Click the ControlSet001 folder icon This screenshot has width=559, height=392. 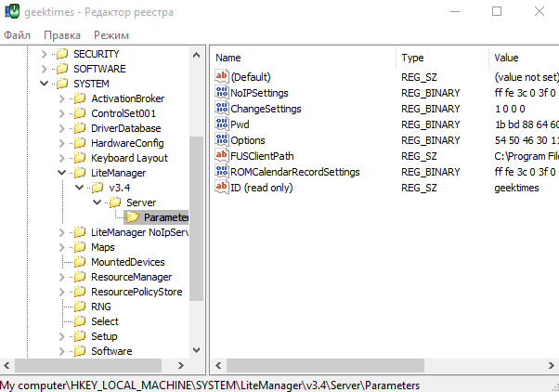pyautogui.click(x=80, y=113)
